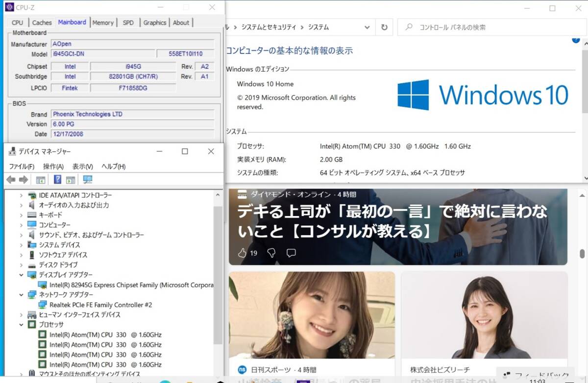Click the speaker icon beside オーディオの入力および出力

[x=32, y=205]
